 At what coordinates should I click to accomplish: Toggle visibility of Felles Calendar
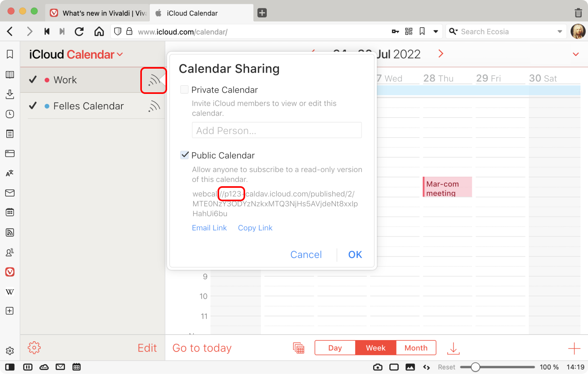[33, 106]
